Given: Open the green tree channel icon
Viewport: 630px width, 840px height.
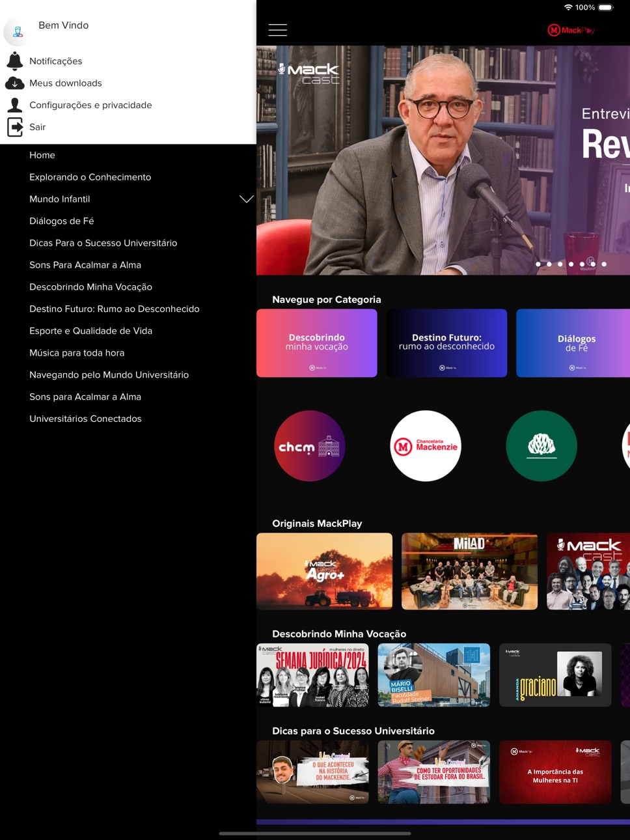Looking at the screenshot, I should [x=541, y=446].
